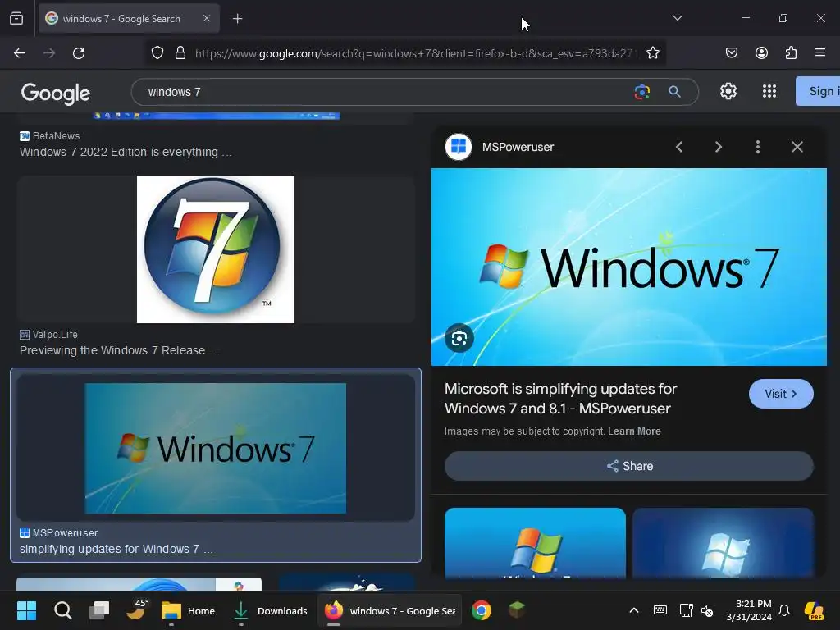Show next image in preview panel
Viewport: 840px width, 630px height.
(719, 147)
